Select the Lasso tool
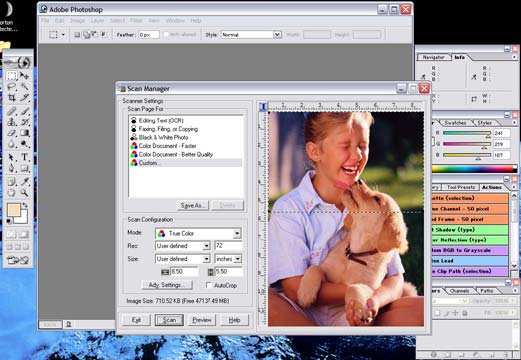The image size is (521, 360). coord(12,87)
